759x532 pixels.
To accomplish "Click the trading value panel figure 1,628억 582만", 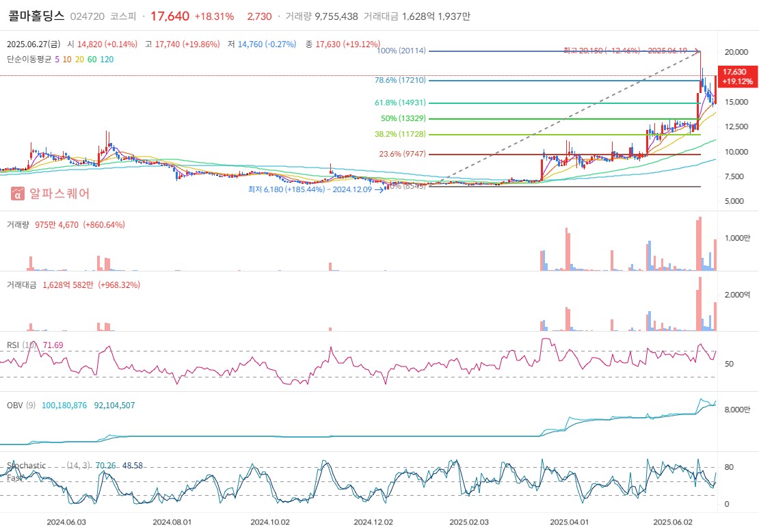I will coord(68,285).
